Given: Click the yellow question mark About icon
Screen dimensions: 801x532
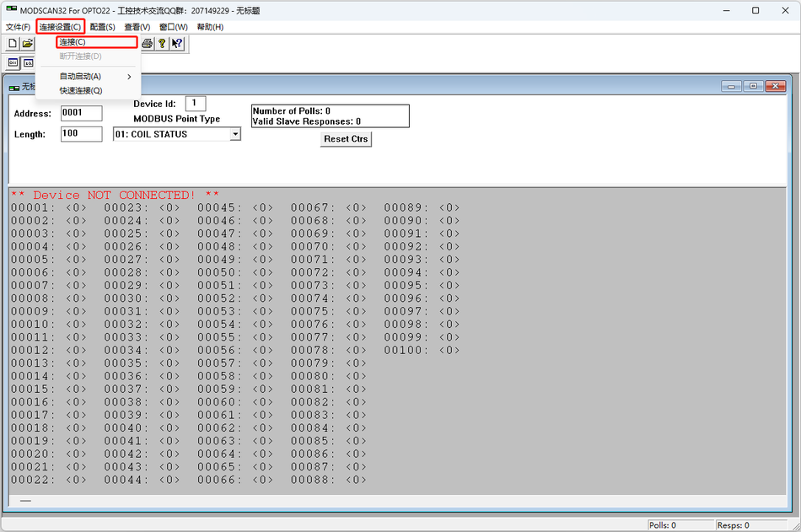Looking at the screenshot, I should click(162, 44).
